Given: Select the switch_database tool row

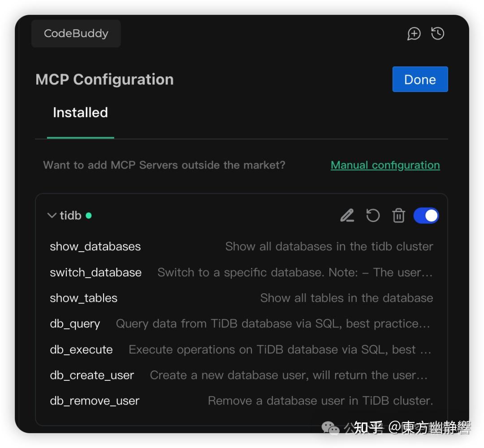Looking at the screenshot, I should pos(242,273).
